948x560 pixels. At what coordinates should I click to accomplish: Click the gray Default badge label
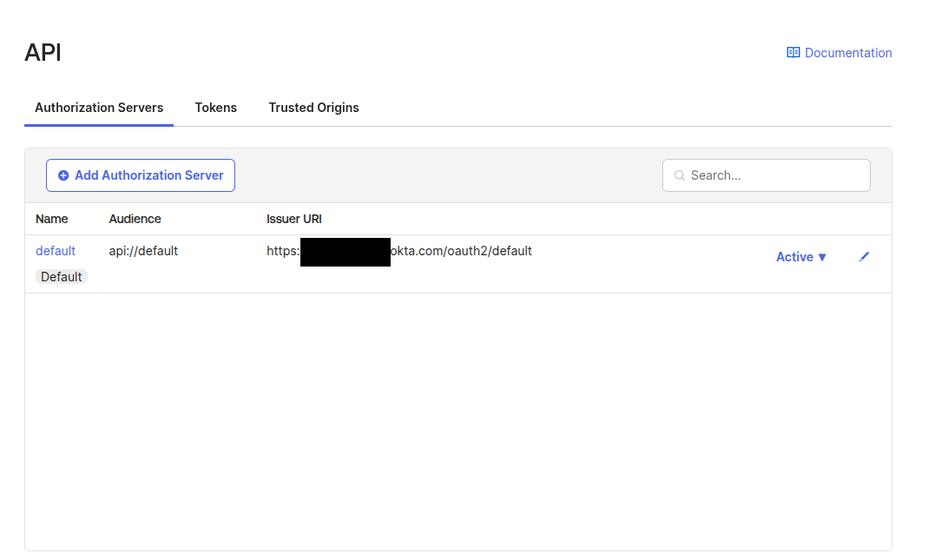tap(62, 277)
